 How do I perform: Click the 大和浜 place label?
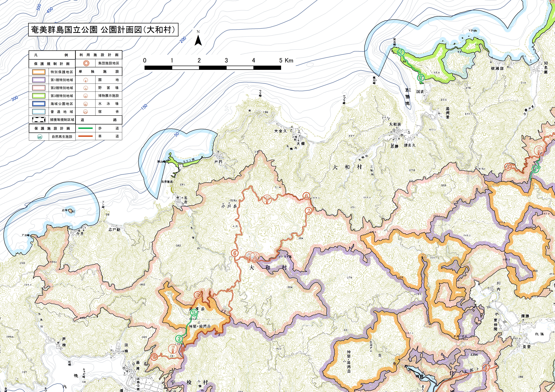pyautogui.click(x=395, y=124)
